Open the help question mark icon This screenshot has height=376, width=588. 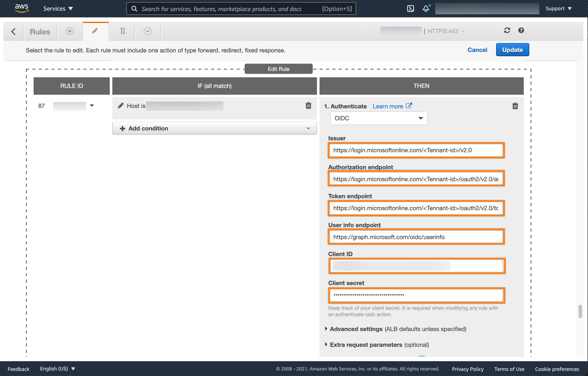point(521,30)
